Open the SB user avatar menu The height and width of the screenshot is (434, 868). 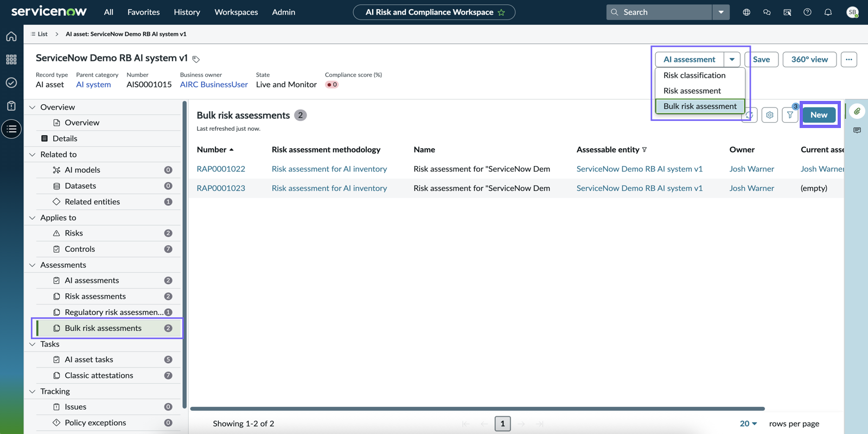[x=852, y=12]
